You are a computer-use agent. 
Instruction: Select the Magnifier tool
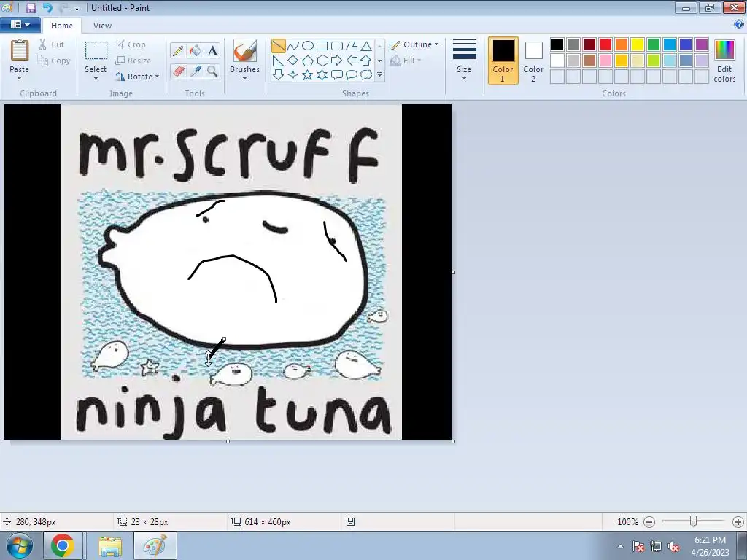click(212, 71)
